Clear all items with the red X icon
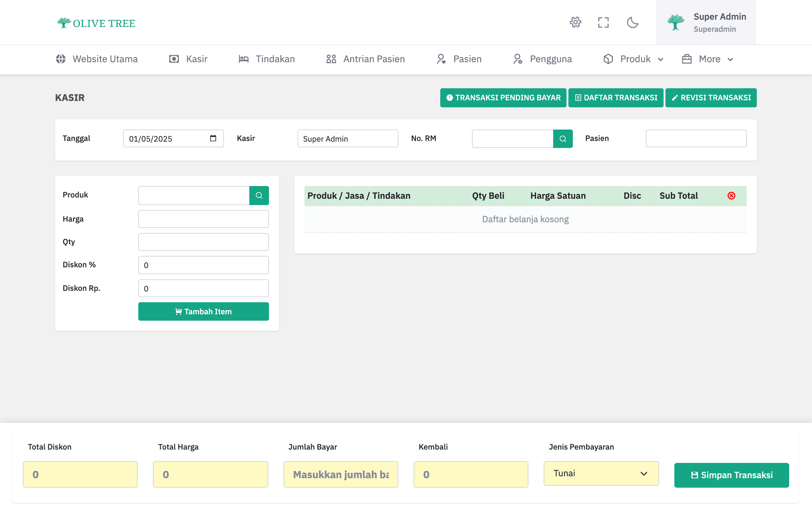The width and height of the screenshot is (812, 508). click(731, 196)
